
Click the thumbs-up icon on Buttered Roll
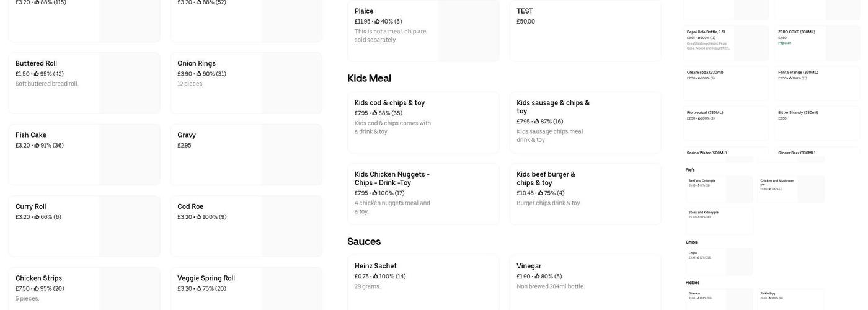37,74
